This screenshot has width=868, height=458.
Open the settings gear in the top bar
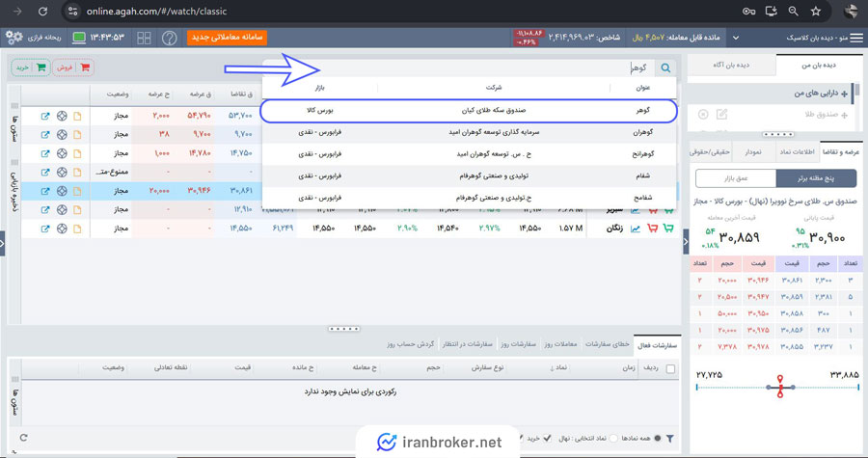coord(14,38)
